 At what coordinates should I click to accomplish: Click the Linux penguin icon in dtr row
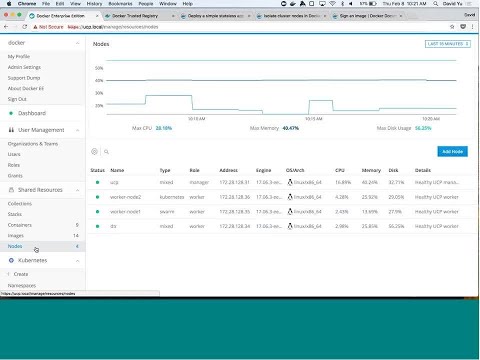coord(290,226)
